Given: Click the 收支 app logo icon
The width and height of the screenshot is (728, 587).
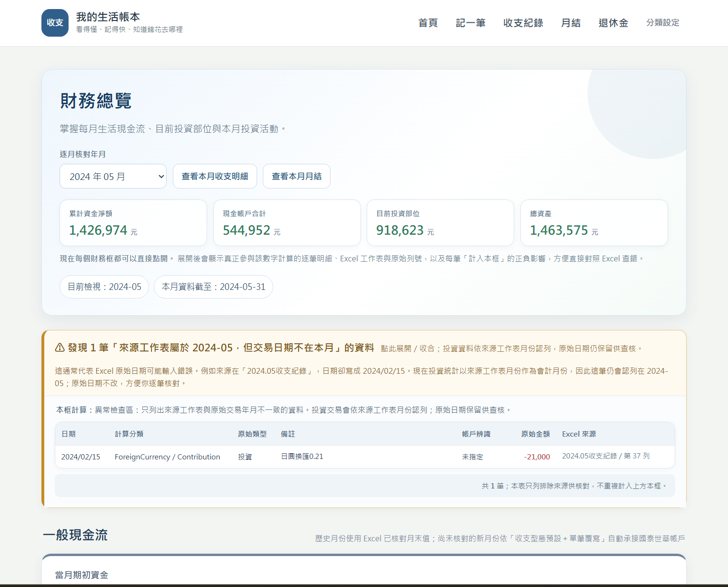Looking at the screenshot, I should 55,23.
